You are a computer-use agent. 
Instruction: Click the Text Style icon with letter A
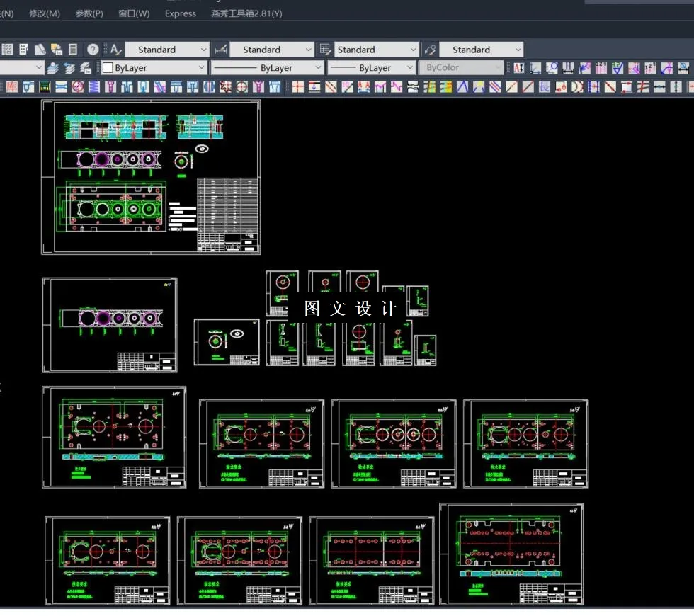115,50
